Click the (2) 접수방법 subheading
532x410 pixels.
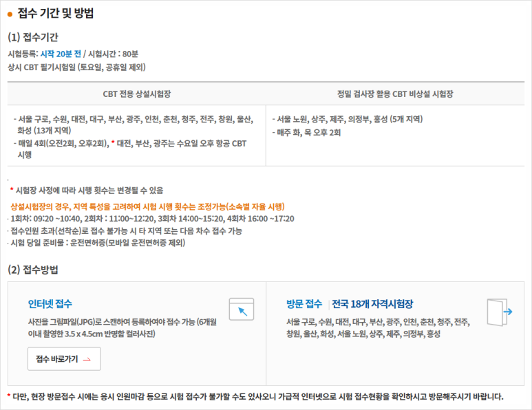click(33, 270)
